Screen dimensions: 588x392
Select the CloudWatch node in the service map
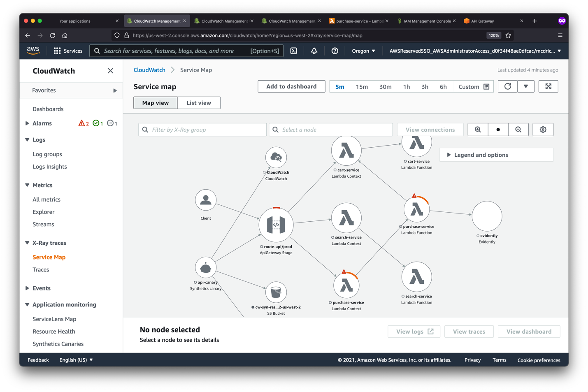pyautogui.click(x=276, y=157)
